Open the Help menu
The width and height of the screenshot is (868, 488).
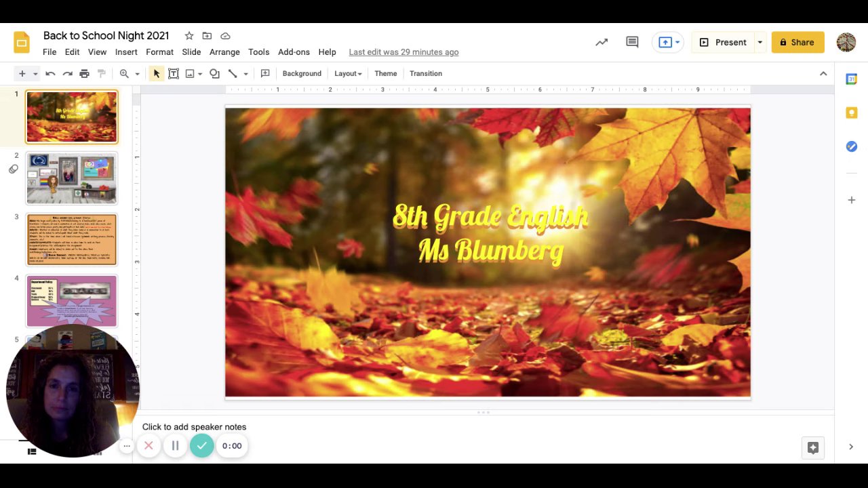327,52
